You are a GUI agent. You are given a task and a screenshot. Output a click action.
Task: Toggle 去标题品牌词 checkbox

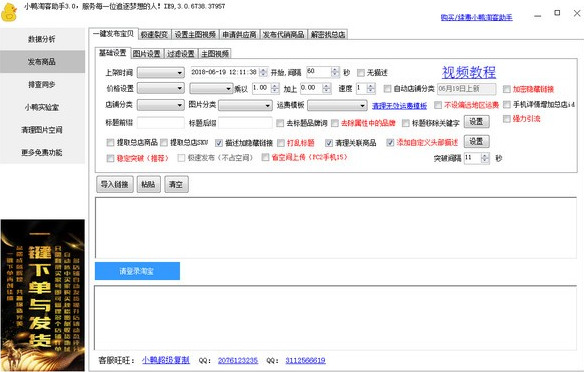pos(280,123)
